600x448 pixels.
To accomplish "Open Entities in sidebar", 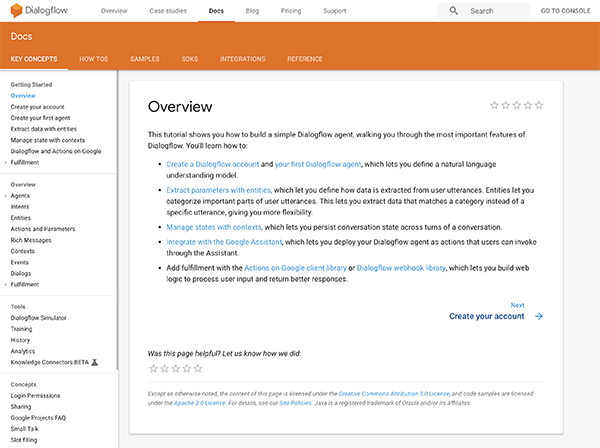I will 21,218.
